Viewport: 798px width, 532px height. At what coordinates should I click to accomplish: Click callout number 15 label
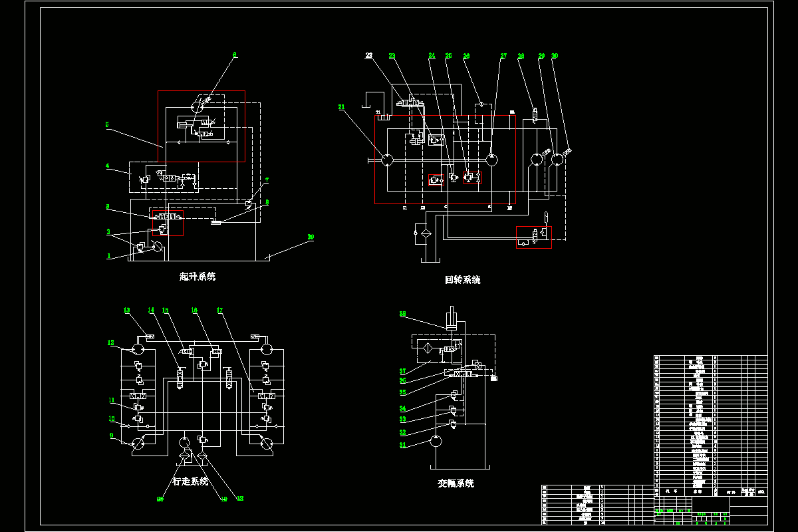pos(166,310)
